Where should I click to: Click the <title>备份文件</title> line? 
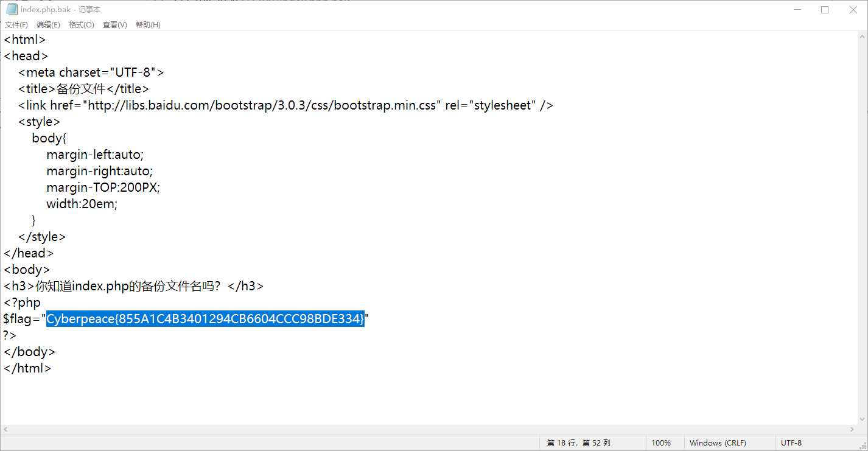click(83, 89)
